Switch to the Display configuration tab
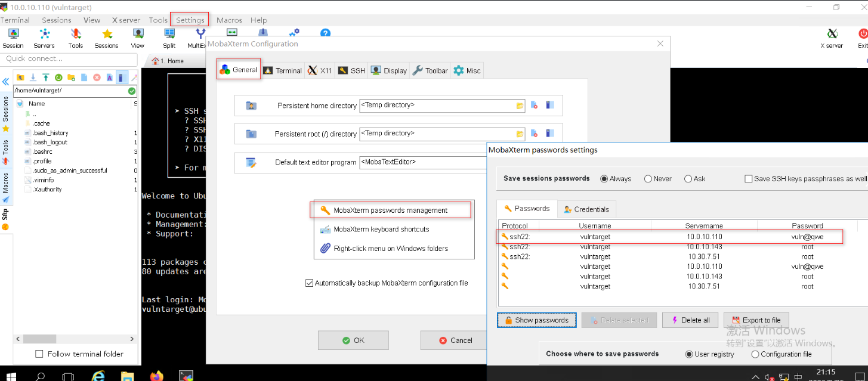This screenshot has height=381, width=868. click(x=389, y=70)
